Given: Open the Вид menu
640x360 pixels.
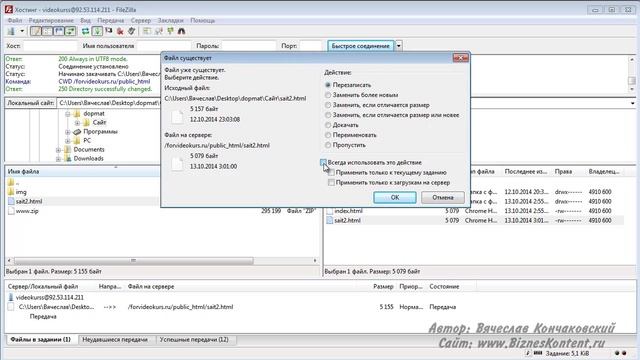Looking at the screenshot, I should [85, 20].
